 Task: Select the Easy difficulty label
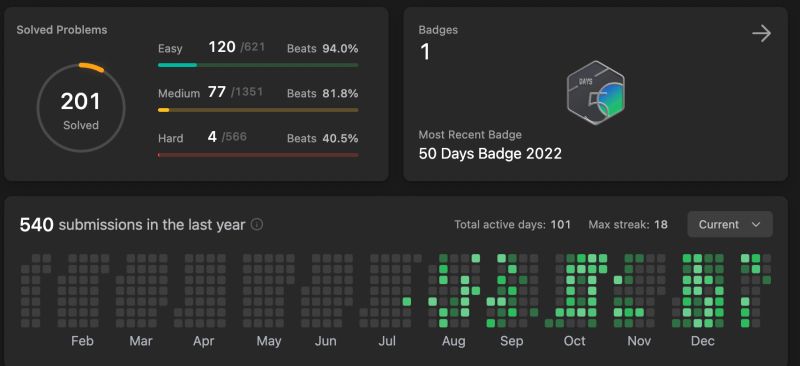pyautogui.click(x=170, y=48)
